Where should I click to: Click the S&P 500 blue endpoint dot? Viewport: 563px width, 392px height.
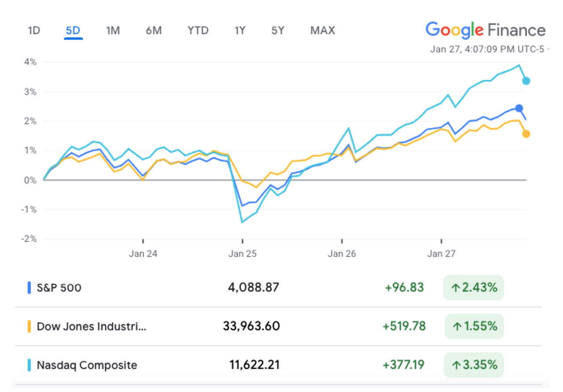click(519, 108)
